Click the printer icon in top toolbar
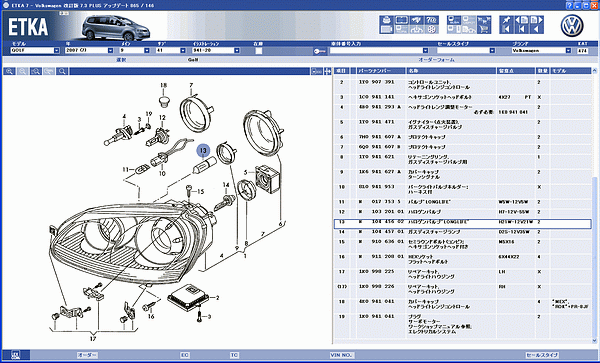The image size is (600, 363). pyautogui.click(x=386, y=20)
